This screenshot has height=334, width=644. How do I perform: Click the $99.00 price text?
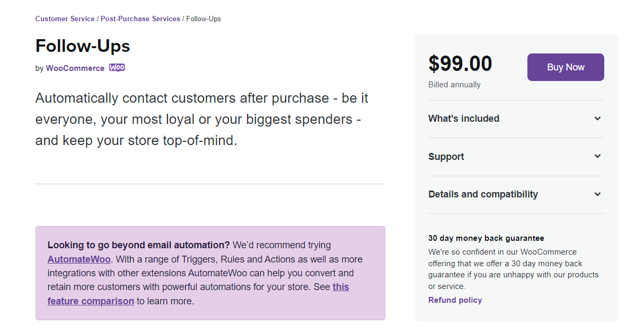[460, 64]
